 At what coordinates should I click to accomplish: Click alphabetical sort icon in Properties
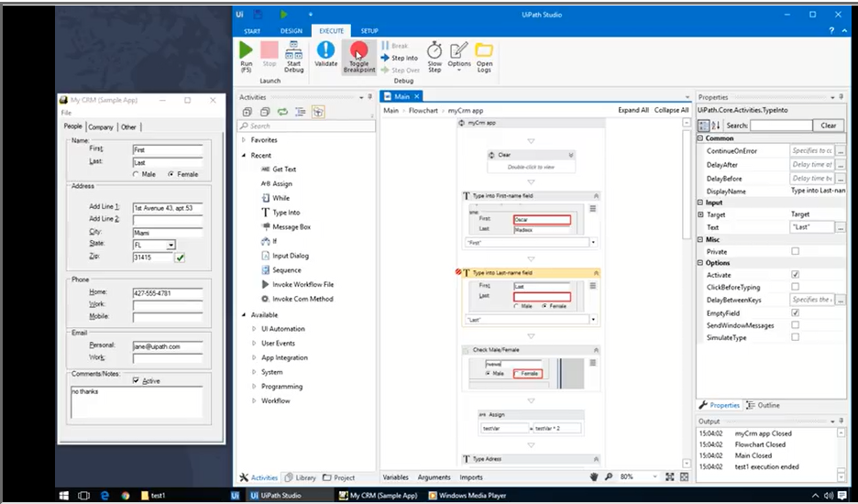[715, 126]
